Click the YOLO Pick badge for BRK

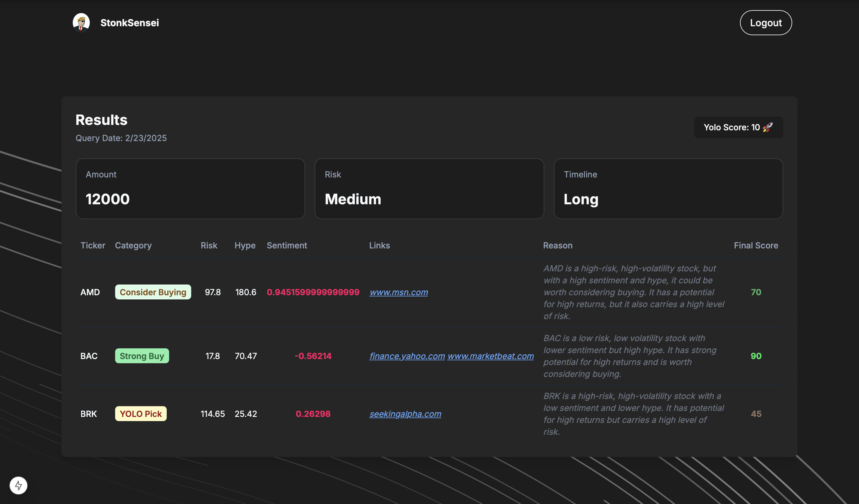click(x=140, y=414)
